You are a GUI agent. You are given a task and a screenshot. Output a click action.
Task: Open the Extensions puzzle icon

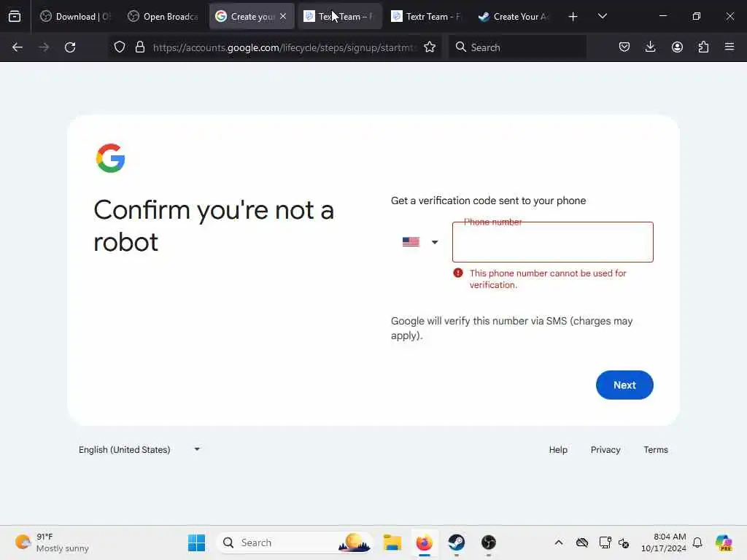[703, 47]
